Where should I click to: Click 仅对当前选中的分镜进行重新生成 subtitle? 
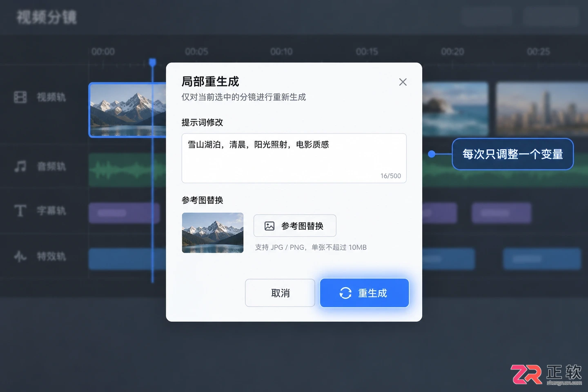tap(244, 97)
